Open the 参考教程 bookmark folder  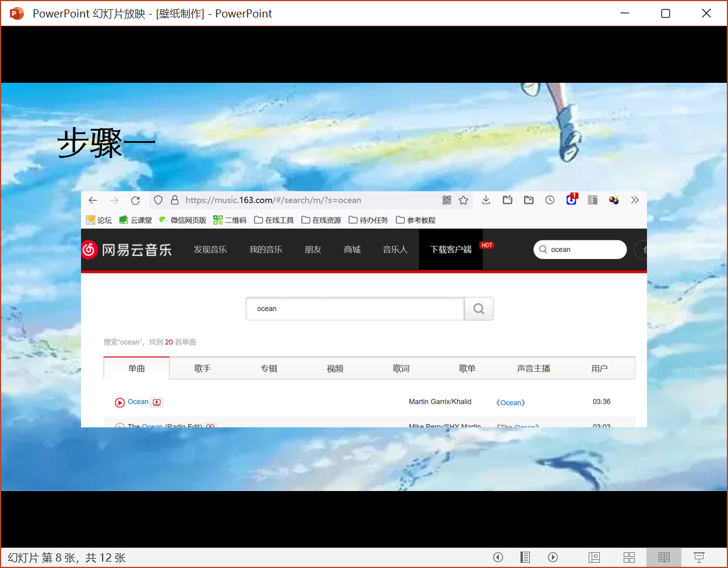click(416, 220)
